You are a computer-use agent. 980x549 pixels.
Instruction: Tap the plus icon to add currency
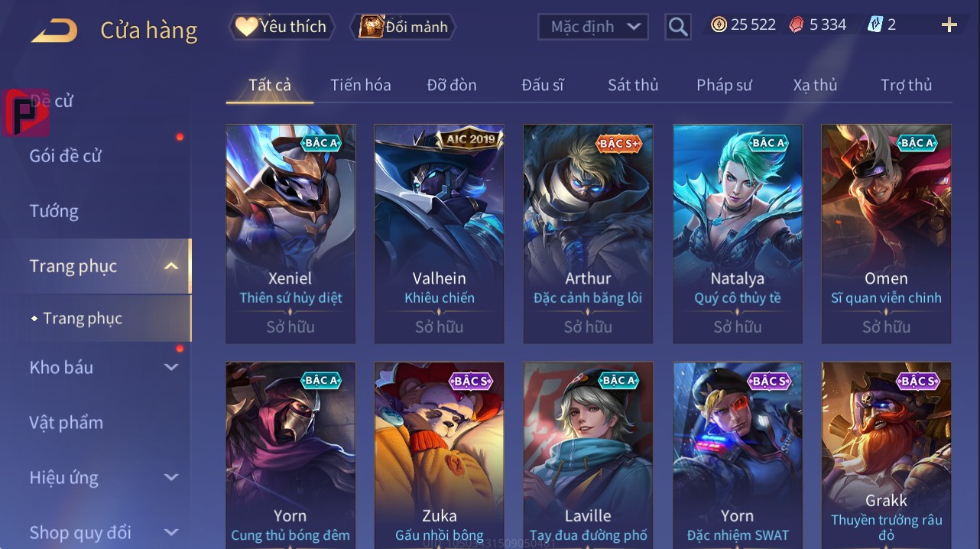[x=949, y=25]
